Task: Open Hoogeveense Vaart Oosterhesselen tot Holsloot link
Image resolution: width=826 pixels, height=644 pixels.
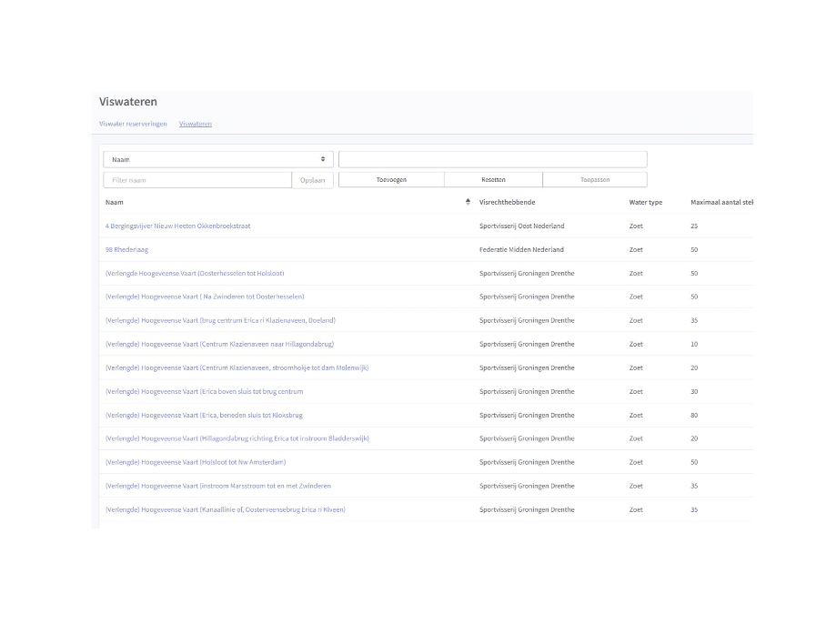Action: click(195, 273)
